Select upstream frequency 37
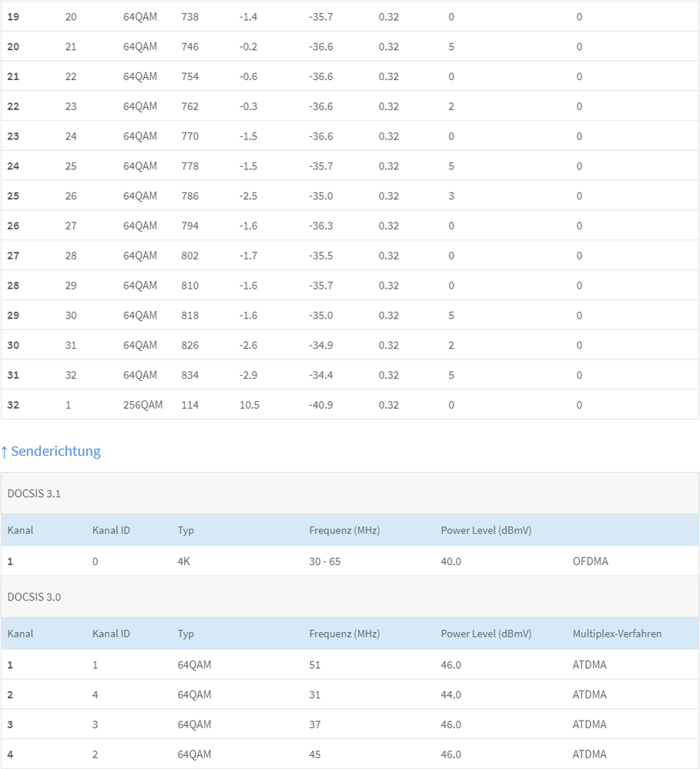 314,724
